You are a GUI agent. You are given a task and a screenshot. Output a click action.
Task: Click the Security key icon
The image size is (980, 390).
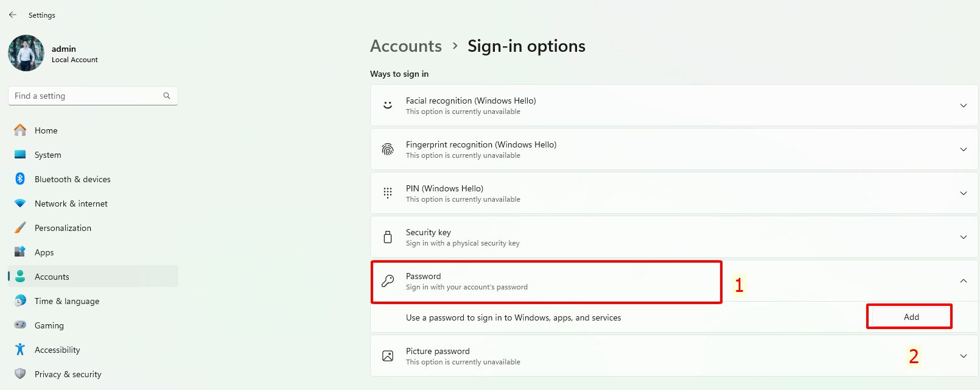[387, 236]
